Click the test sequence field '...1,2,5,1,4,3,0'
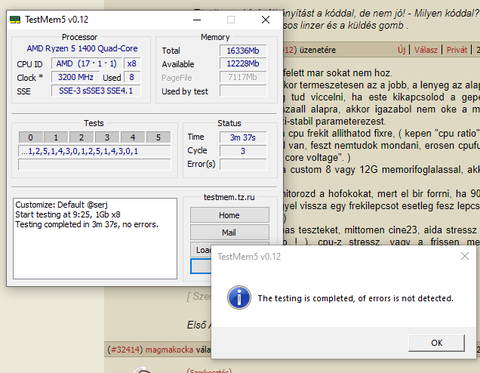 click(x=94, y=151)
